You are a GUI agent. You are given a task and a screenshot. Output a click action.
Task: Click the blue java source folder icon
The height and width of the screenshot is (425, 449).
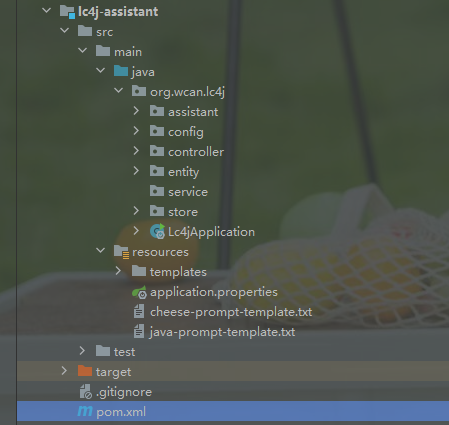click(121, 71)
